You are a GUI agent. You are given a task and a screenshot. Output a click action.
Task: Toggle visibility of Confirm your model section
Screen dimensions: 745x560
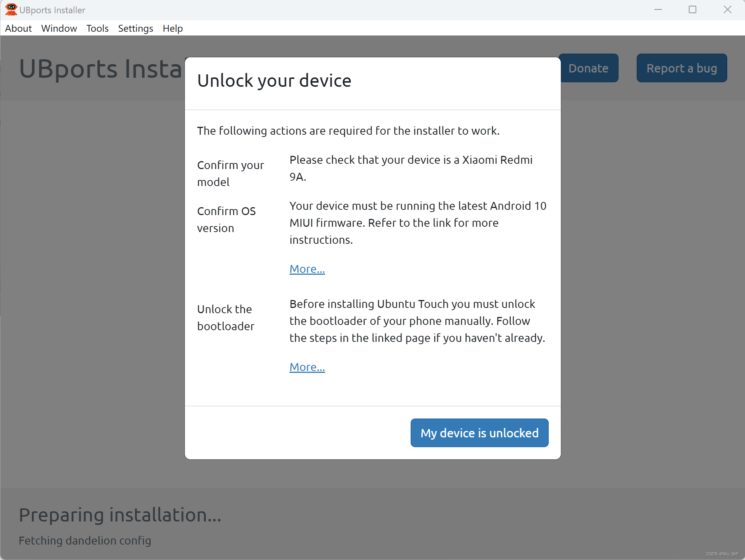[x=229, y=173]
